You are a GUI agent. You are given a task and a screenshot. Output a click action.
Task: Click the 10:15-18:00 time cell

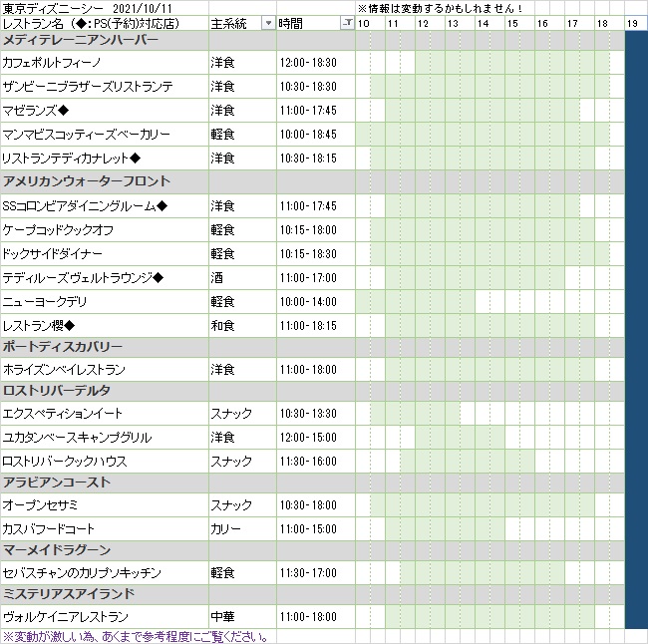(x=316, y=230)
